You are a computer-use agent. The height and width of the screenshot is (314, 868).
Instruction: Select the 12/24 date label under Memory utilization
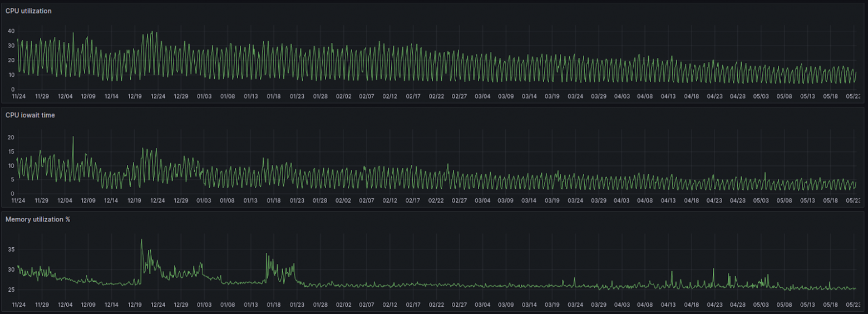158,305
